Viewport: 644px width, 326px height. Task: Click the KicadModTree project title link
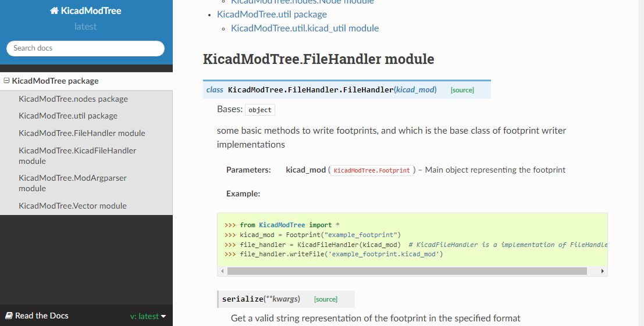86,10
